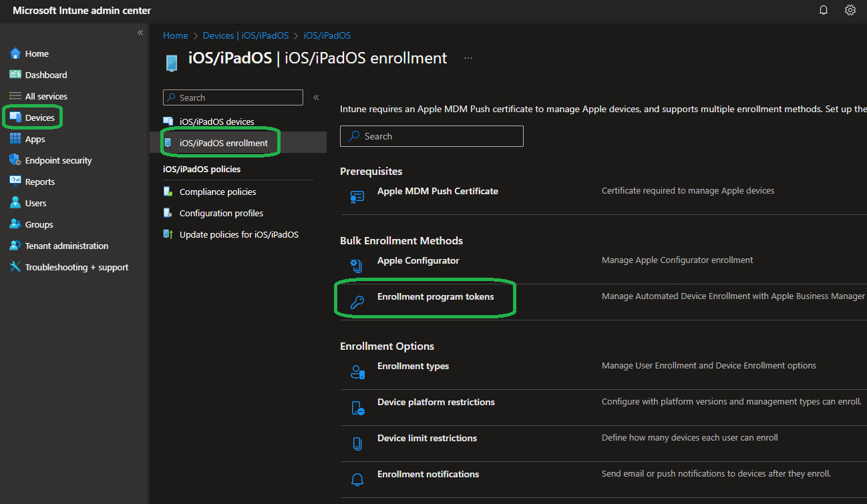Click the Apple MDM Push Certificate icon
The height and width of the screenshot is (504, 867).
(x=357, y=196)
